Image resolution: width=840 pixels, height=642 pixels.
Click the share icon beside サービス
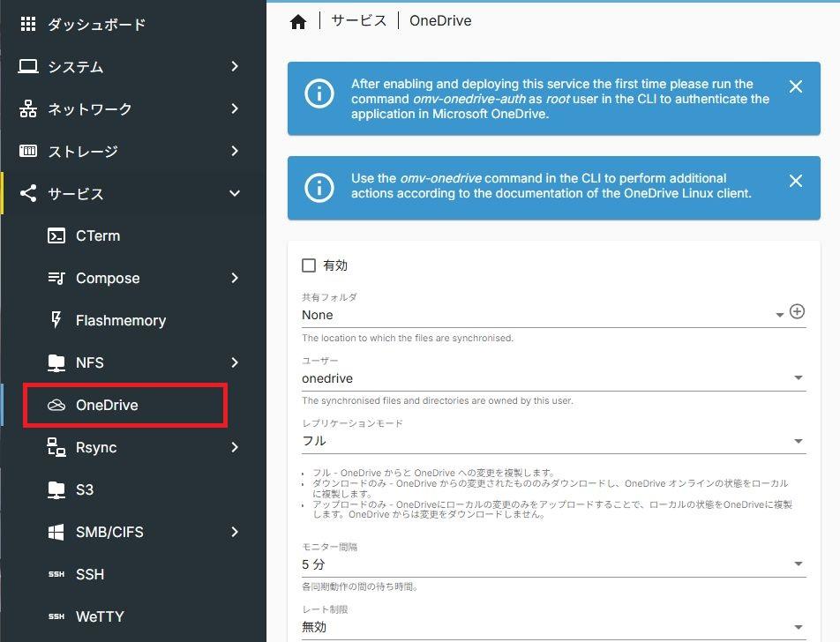tap(28, 193)
